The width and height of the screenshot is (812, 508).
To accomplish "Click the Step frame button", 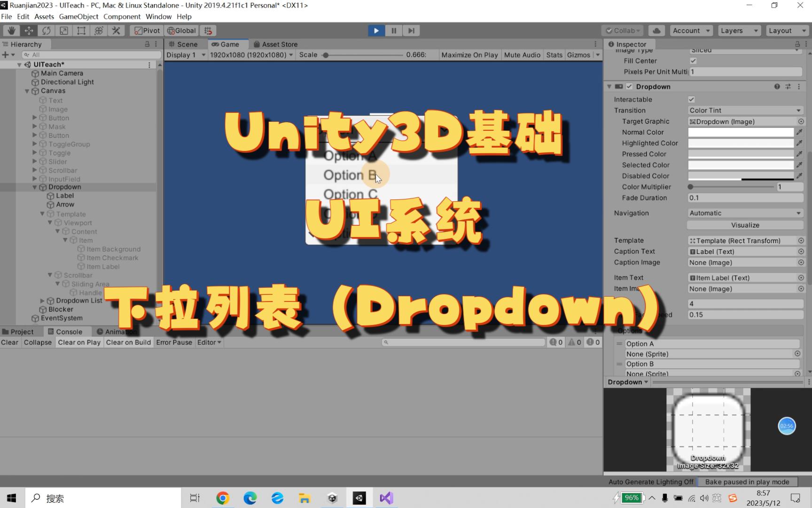I will pos(411,31).
